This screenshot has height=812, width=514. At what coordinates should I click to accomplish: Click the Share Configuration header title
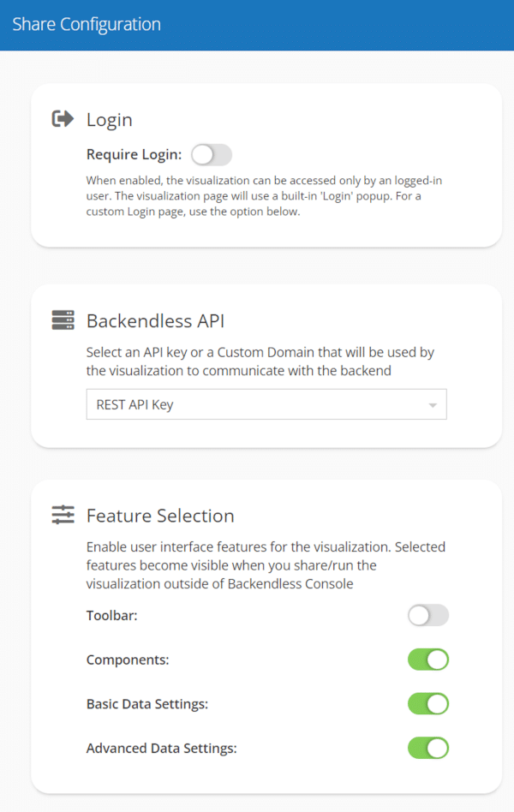tap(87, 24)
